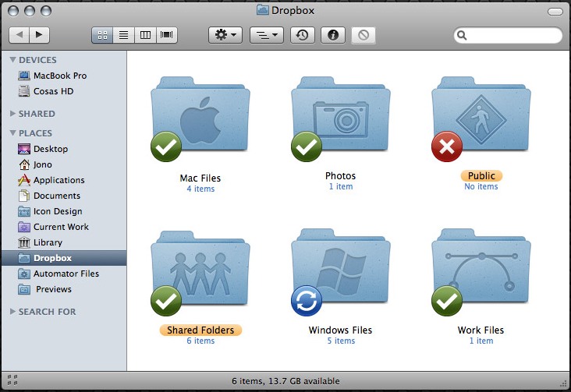571x392 pixels.
Task: Switch to icon view
Action: [102, 35]
